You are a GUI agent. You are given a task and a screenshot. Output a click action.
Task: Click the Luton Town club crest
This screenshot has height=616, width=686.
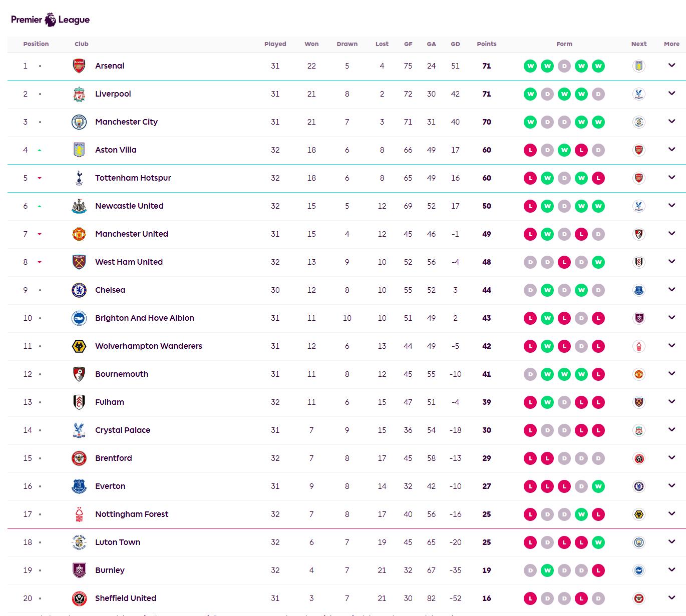click(79, 542)
